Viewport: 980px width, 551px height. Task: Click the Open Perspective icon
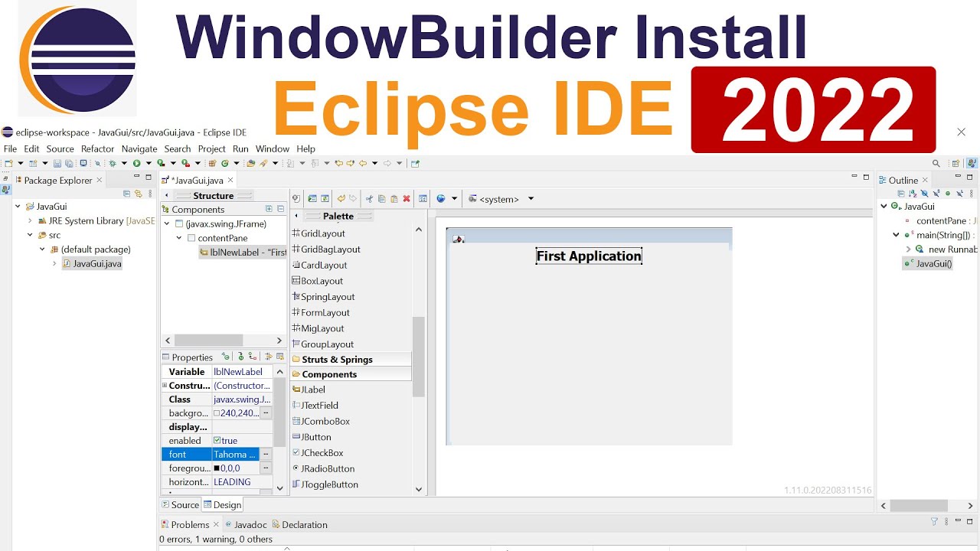(955, 163)
